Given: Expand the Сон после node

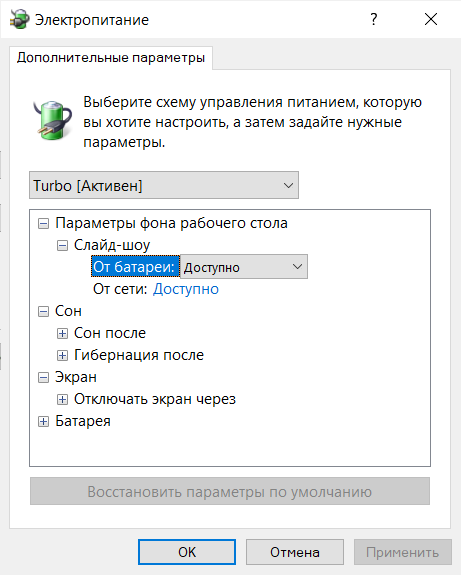Looking at the screenshot, I should click(62, 333).
